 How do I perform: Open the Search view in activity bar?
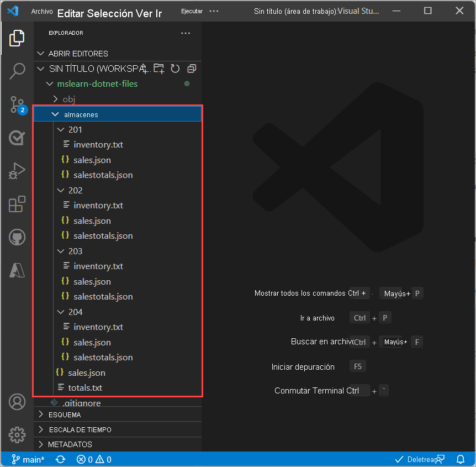[x=17, y=71]
